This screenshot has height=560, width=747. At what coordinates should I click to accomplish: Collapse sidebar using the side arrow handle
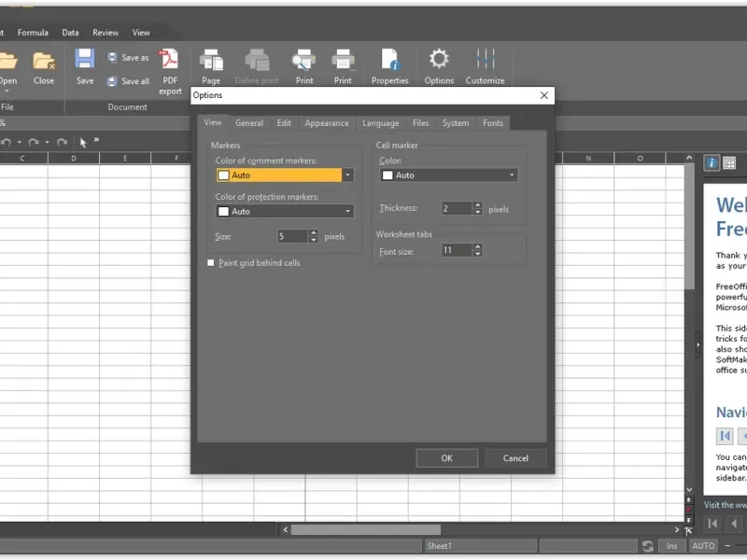[x=698, y=344]
